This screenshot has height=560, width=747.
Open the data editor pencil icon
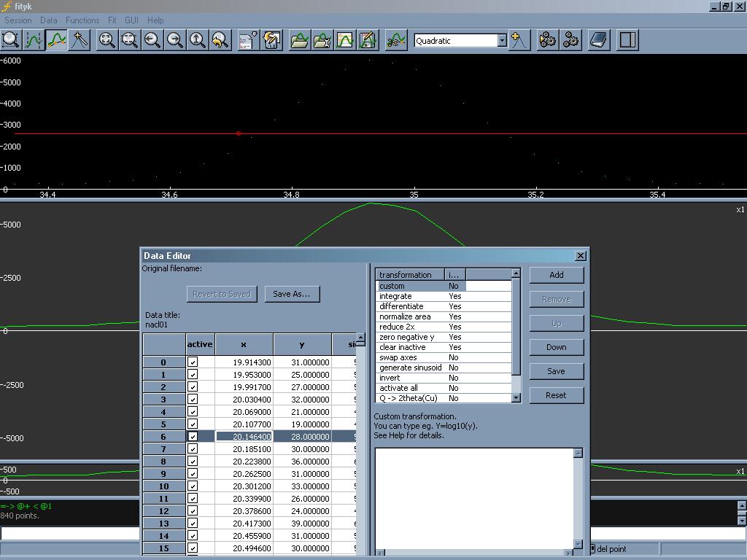tap(368, 40)
